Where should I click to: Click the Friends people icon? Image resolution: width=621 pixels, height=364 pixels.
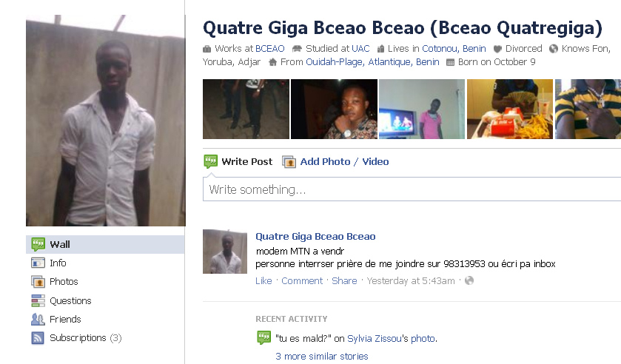(38, 320)
